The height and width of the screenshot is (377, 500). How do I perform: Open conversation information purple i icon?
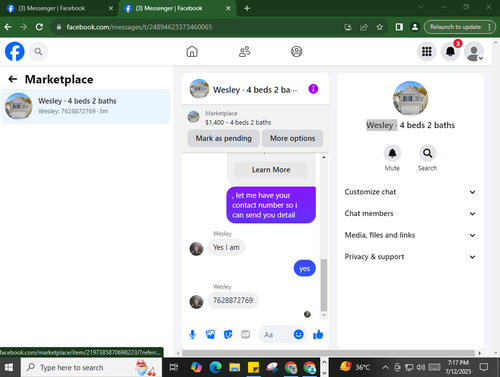pos(313,89)
